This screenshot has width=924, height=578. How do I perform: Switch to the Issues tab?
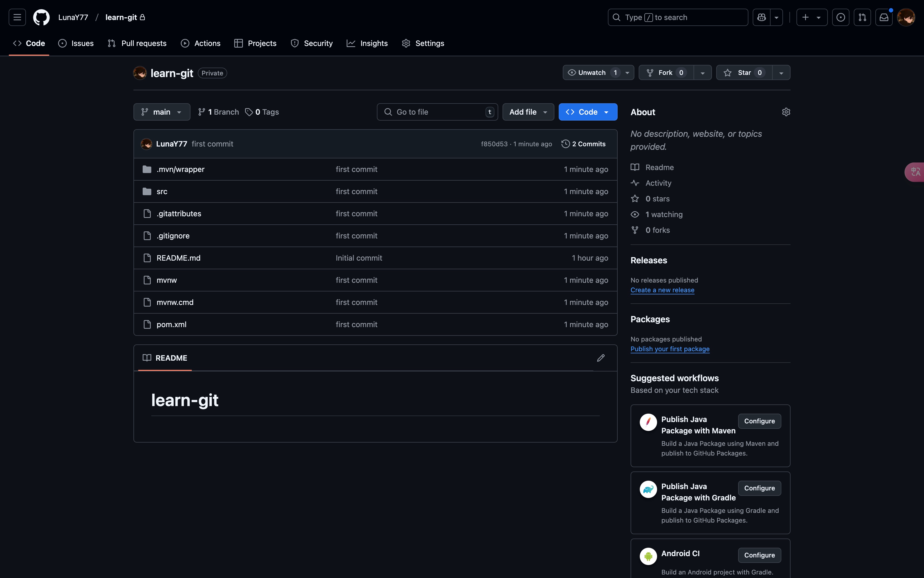pos(76,43)
